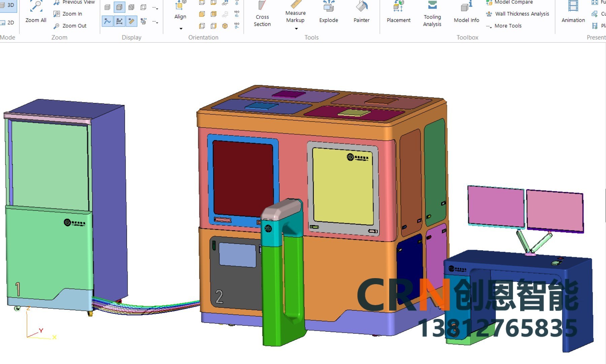Open the Align dropdown arrow
The width and height of the screenshot is (606, 364).
[181, 29]
